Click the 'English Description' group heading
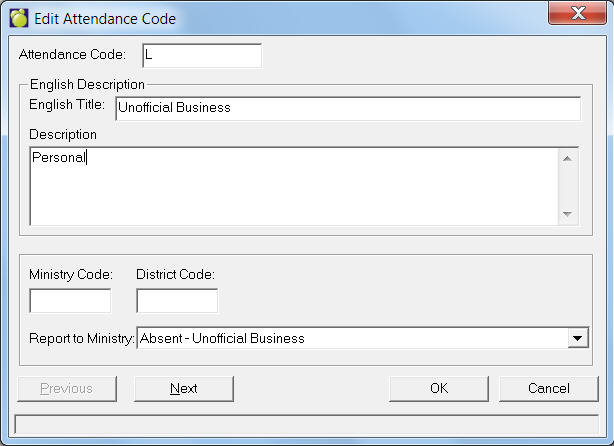 pyautogui.click(x=88, y=85)
